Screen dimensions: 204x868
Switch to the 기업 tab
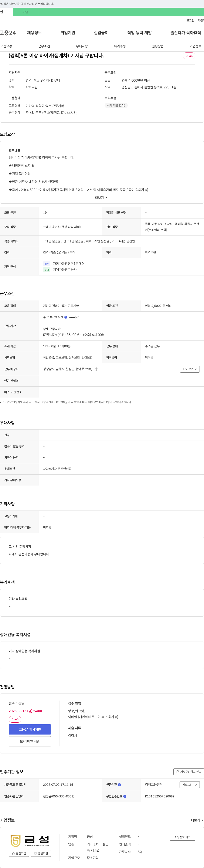25,12
